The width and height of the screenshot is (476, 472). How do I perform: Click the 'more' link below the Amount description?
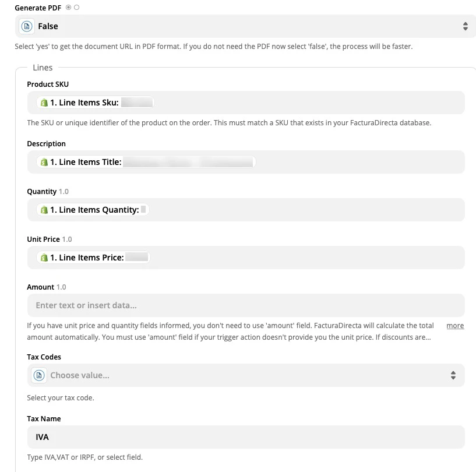[455, 325]
